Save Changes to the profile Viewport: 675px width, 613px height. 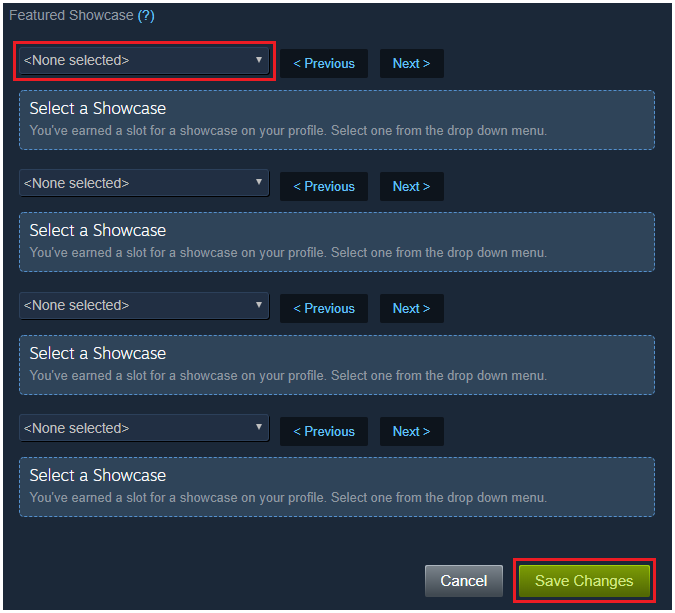click(x=584, y=581)
